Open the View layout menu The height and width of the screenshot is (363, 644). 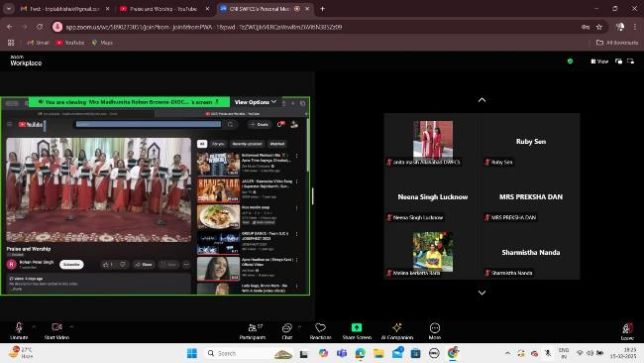599,61
